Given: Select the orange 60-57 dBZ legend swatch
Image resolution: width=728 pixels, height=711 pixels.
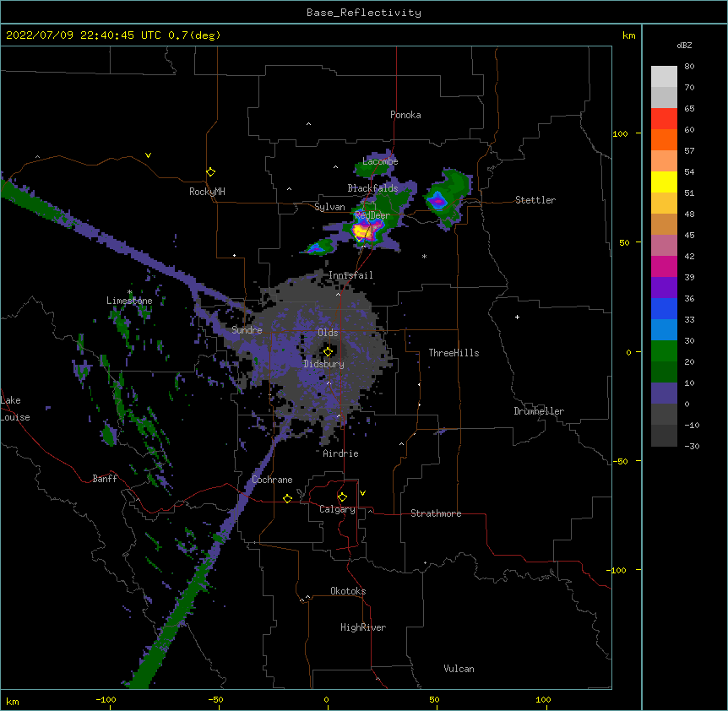Looking at the screenshot, I should pos(664,139).
